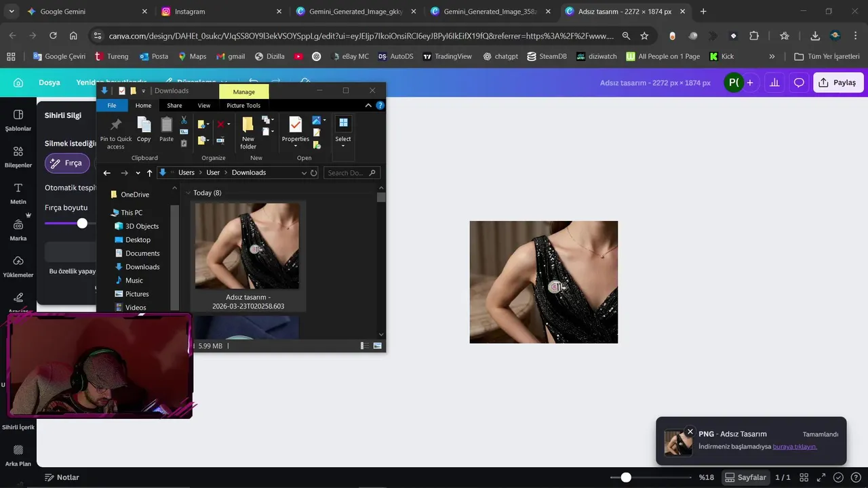Add collaborator with the plus icon
The image size is (868, 488).
(750, 83)
